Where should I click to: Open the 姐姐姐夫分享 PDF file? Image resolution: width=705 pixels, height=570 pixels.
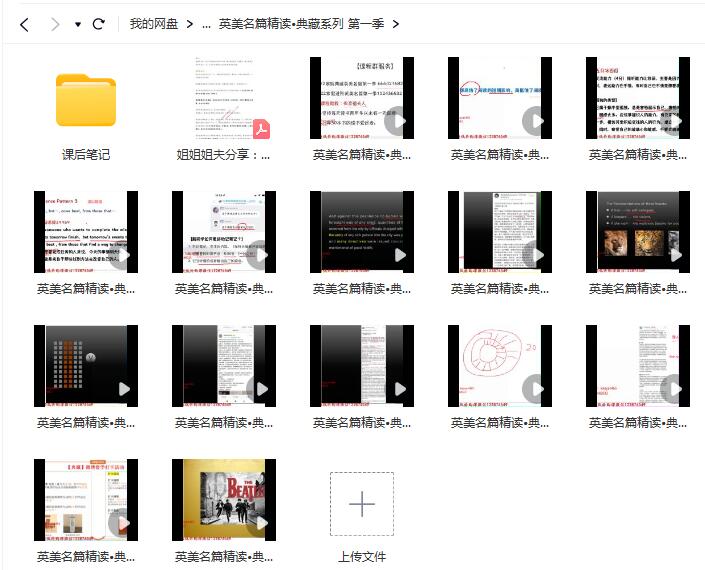224,99
